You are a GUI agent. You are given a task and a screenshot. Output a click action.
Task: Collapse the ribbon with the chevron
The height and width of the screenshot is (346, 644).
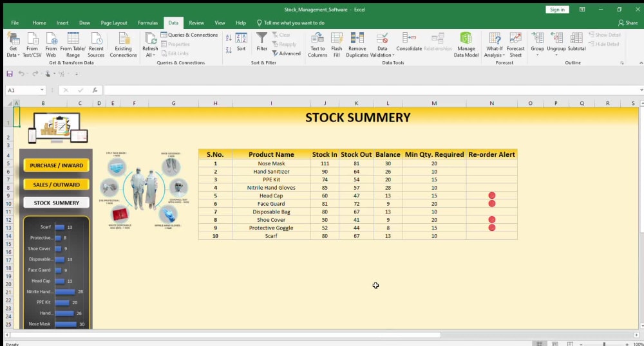(x=641, y=63)
